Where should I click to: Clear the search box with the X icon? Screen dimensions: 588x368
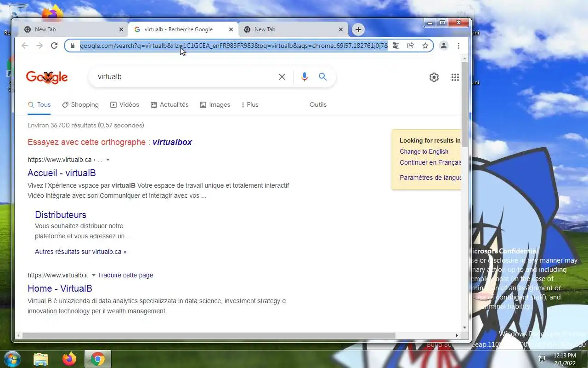point(282,77)
